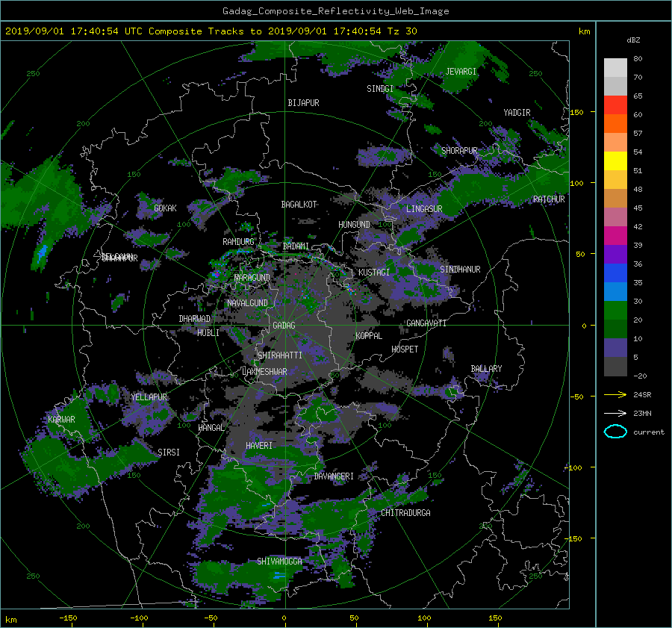Select the HOSPET label
The height and width of the screenshot is (628, 672).
click(x=405, y=349)
